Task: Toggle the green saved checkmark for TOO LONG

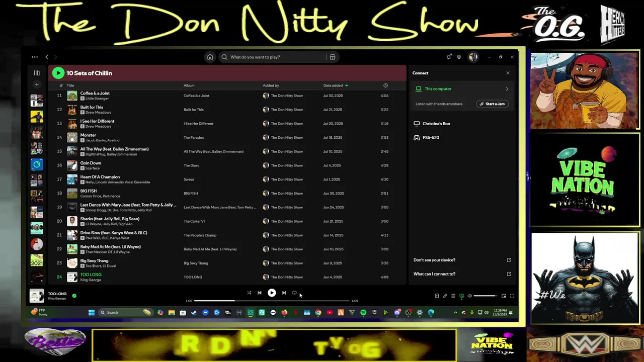Action: [x=74, y=296]
